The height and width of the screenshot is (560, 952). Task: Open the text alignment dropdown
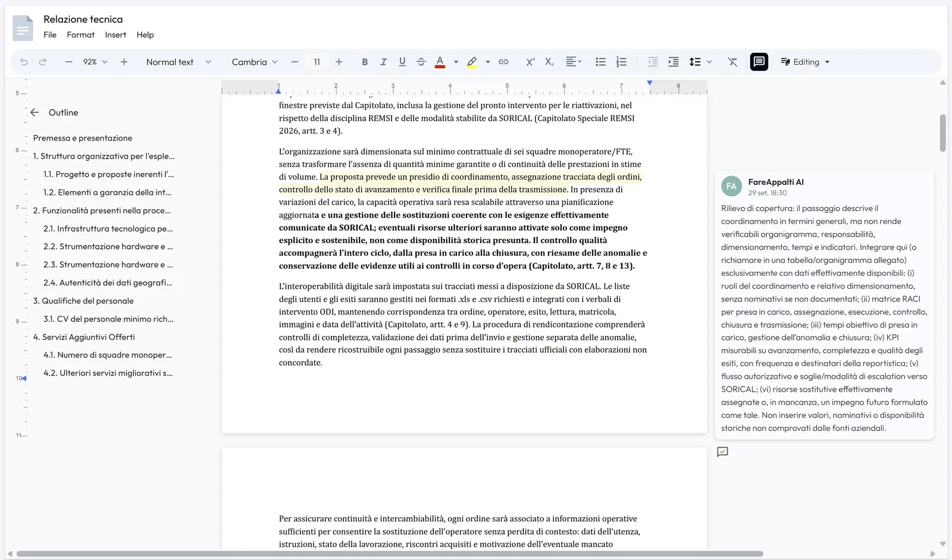(x=574, y=62)
